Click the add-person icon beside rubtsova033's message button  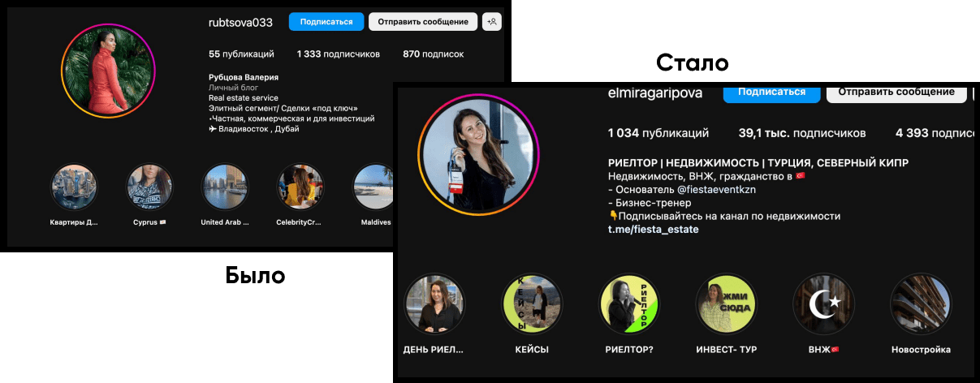[x=491, y=22]
